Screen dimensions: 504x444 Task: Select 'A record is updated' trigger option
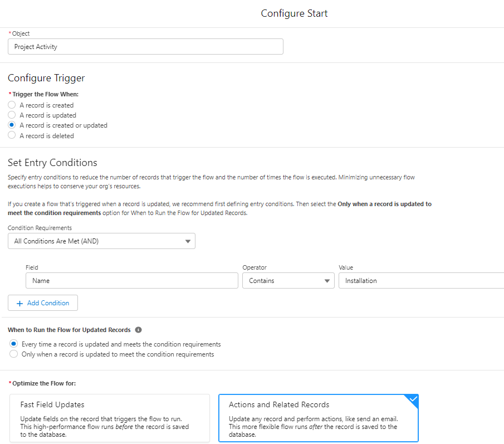pos(12,115)
